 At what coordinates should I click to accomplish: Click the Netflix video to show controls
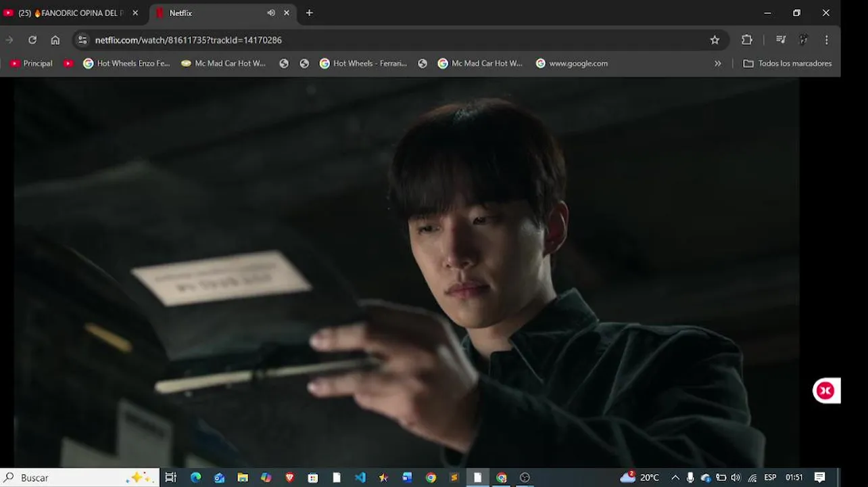point(406,271)
